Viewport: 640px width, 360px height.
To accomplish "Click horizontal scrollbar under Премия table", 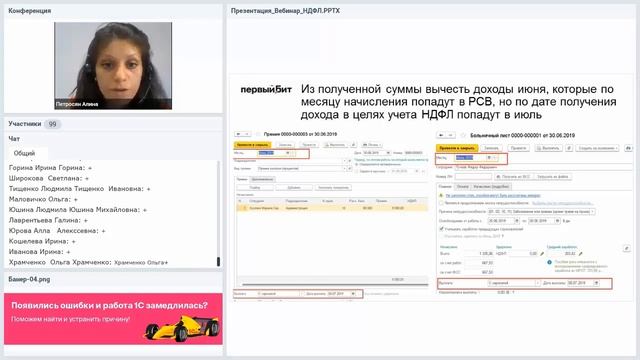I will point(335,284).
